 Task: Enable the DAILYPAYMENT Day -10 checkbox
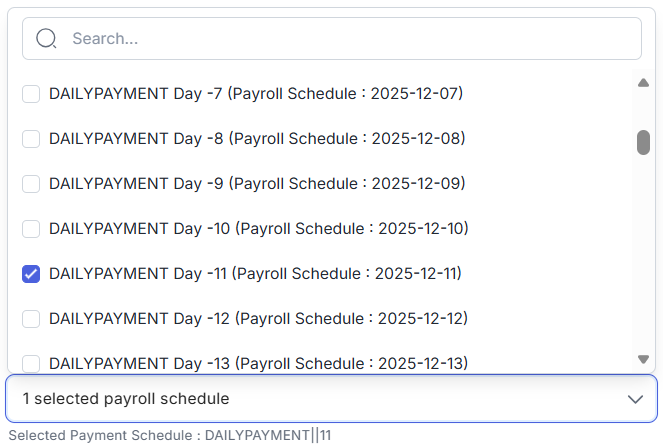31,229
